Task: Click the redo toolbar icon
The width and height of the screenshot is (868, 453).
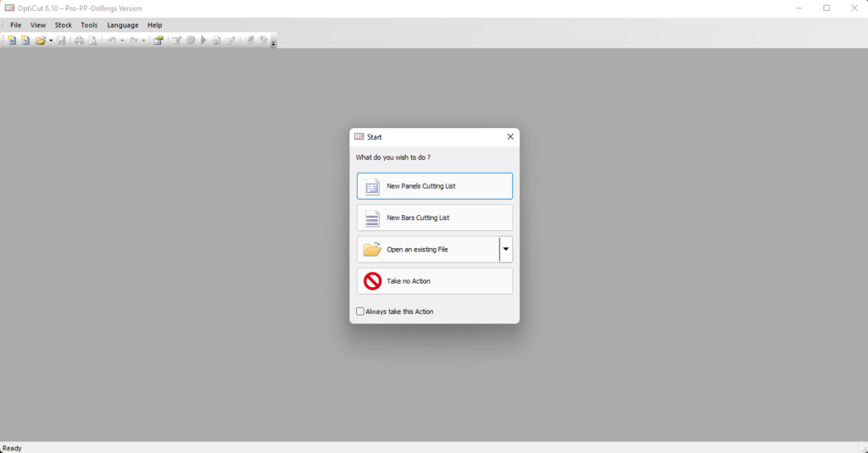Action: (133, 41)
